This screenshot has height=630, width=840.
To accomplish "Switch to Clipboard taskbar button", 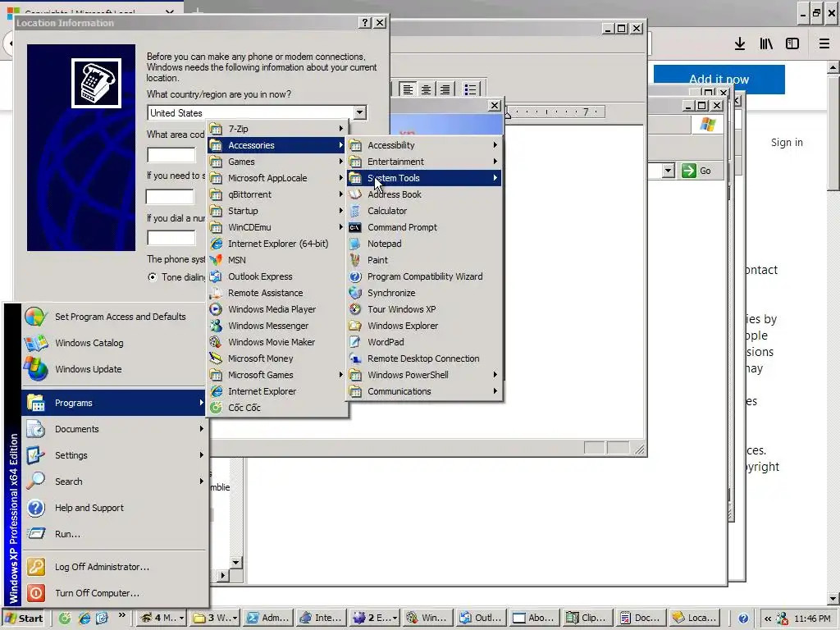I will pyautogui.click(x=587, y=619).
